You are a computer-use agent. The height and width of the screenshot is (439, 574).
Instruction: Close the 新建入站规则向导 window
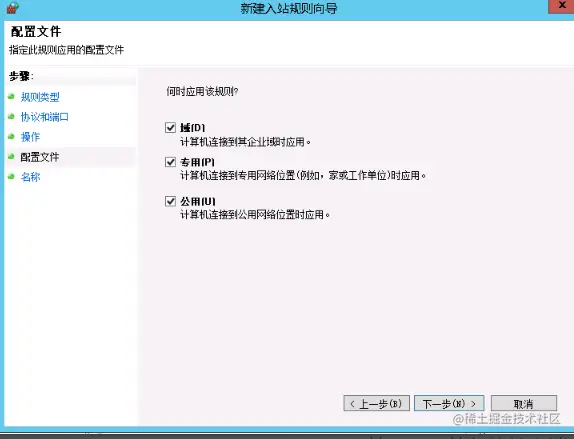coord(561,6)
